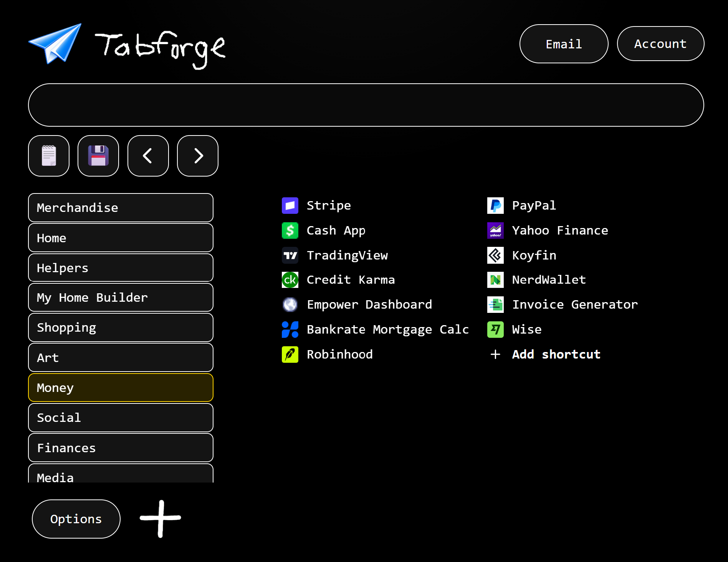Open the TradingView link text
The image size is (728, 562).
coord(347,255)
